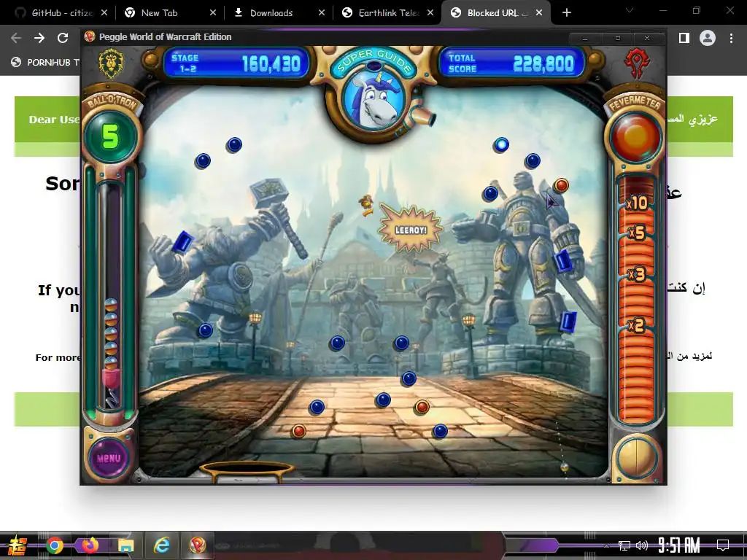Go back in Chrome
Image resolution: width=747 pixels, height=560 pixels.
[16, 38]
